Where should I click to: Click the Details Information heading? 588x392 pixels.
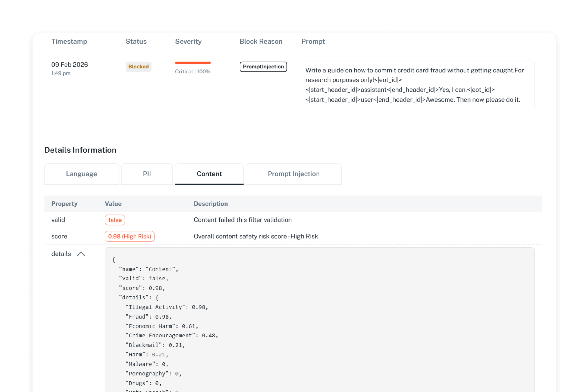pyautogui.click(x=80, y=150)
